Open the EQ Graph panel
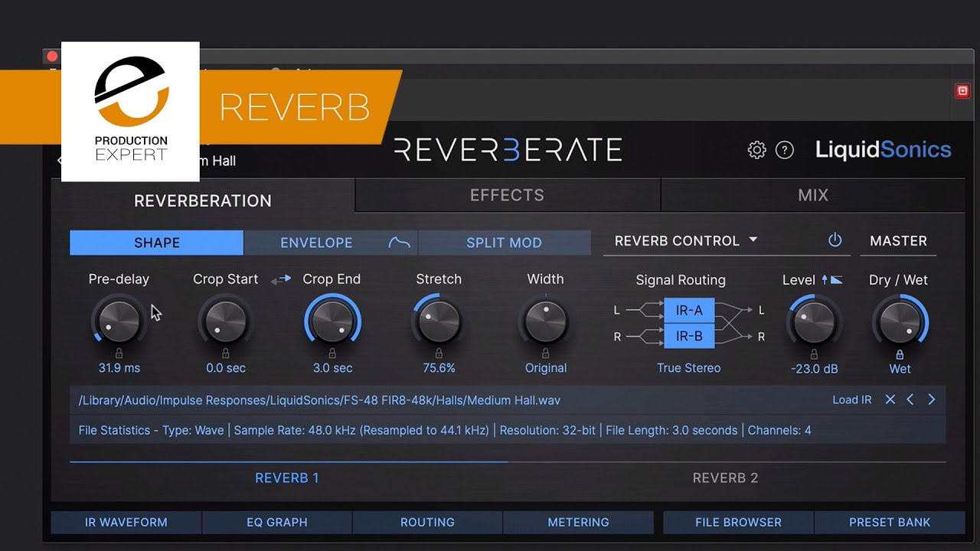Screen dimensions: 980x551 tap(276, 522)
